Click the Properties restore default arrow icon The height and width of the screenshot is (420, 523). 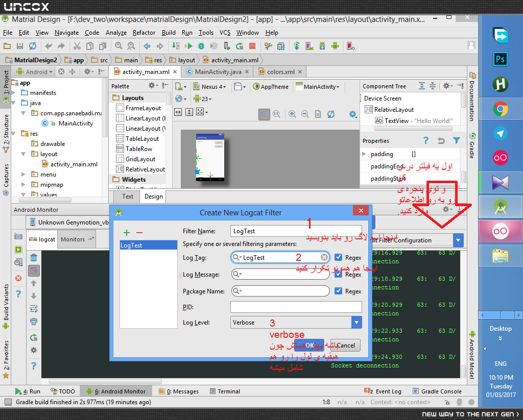pyautogui.click(x=441, y=140)
